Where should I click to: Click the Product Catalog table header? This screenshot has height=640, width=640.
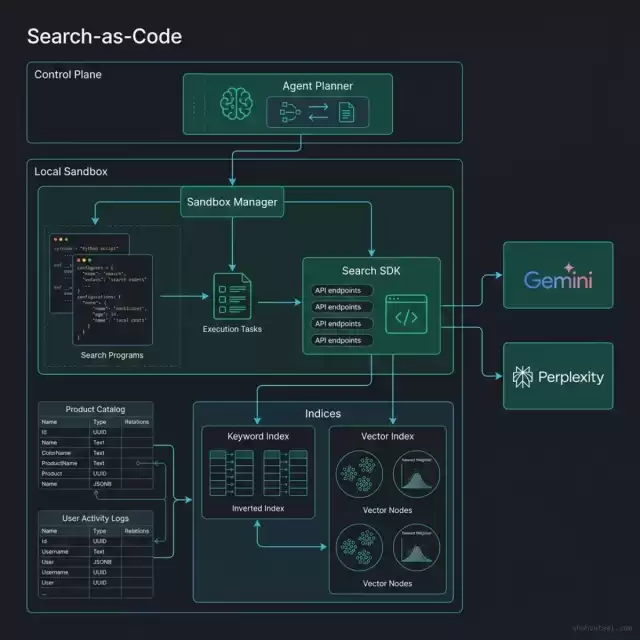96,409
